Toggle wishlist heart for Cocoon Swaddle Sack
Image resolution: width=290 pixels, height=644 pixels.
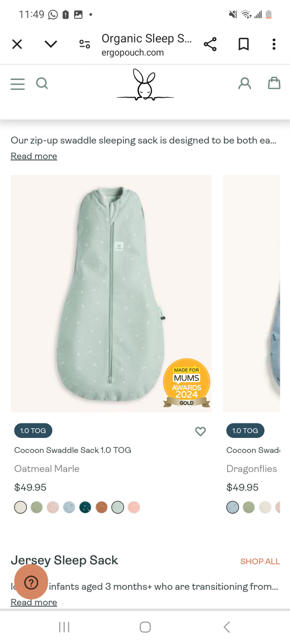point(200,431)
